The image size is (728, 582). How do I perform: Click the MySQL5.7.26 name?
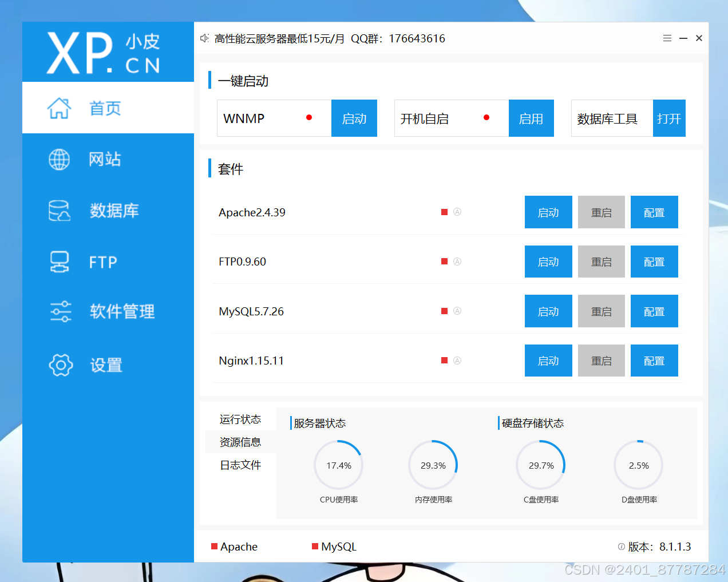click(x=251, y=311)
